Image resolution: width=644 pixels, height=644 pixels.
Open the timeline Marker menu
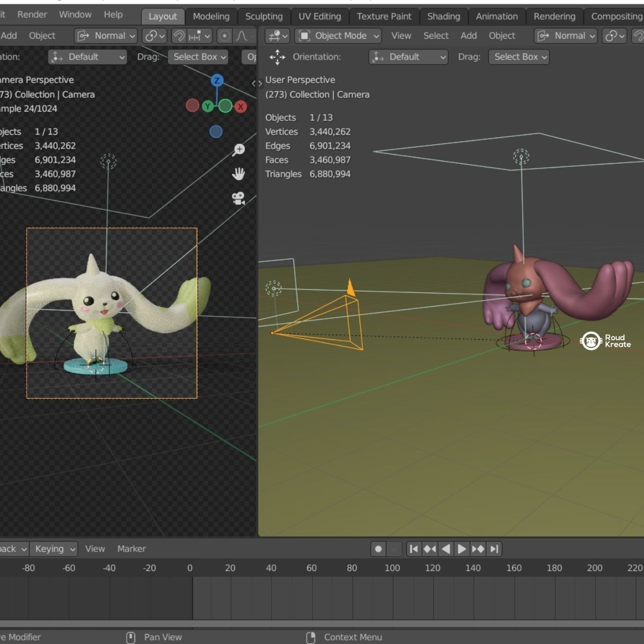(131, 549)
